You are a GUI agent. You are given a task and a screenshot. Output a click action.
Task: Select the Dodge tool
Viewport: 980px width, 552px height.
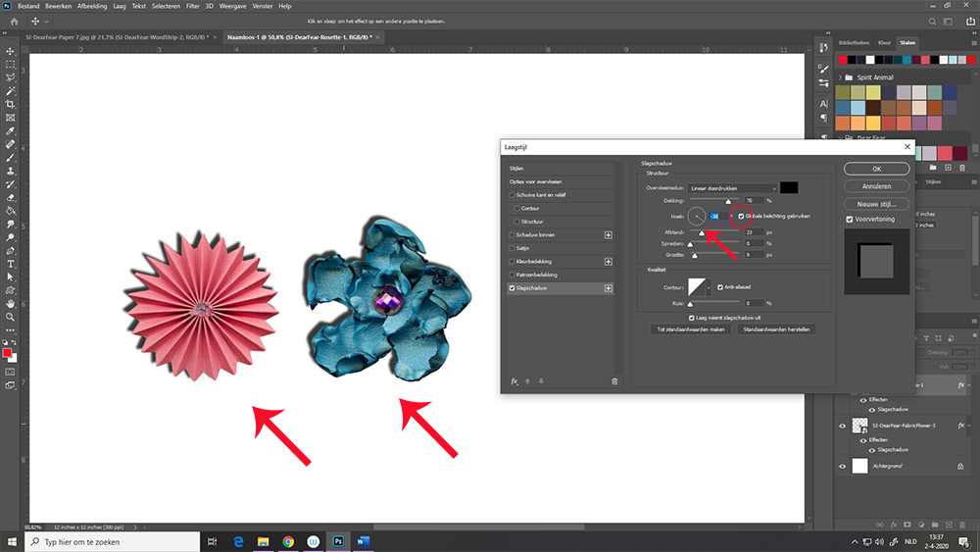(10, 237)
